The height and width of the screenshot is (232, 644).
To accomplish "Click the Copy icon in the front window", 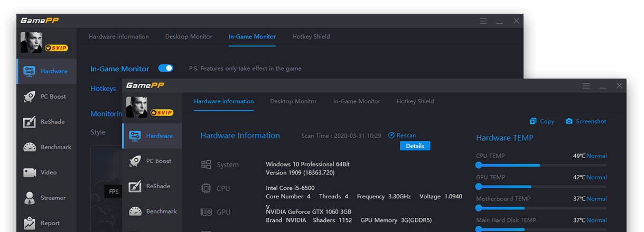I will point(533,121).
